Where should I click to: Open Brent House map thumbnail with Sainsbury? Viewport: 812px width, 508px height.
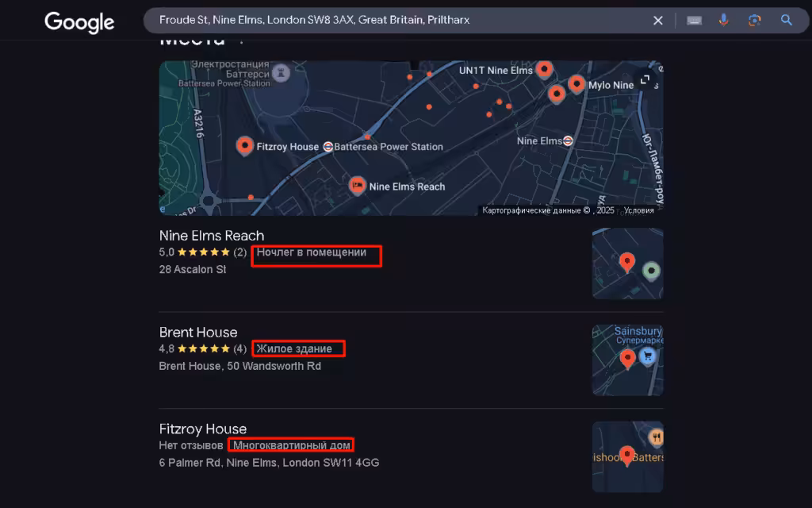pyautogui.click(x=628, y=360)
